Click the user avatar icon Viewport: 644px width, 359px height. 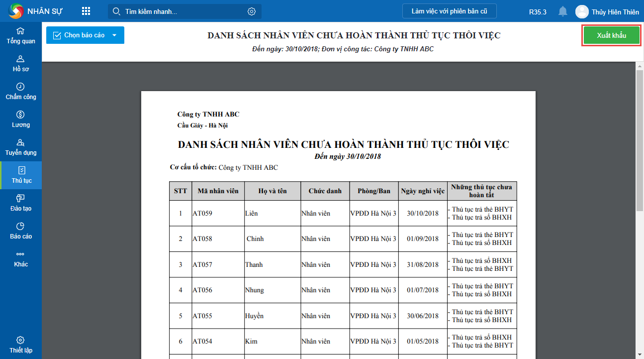[x=581, y=11]
